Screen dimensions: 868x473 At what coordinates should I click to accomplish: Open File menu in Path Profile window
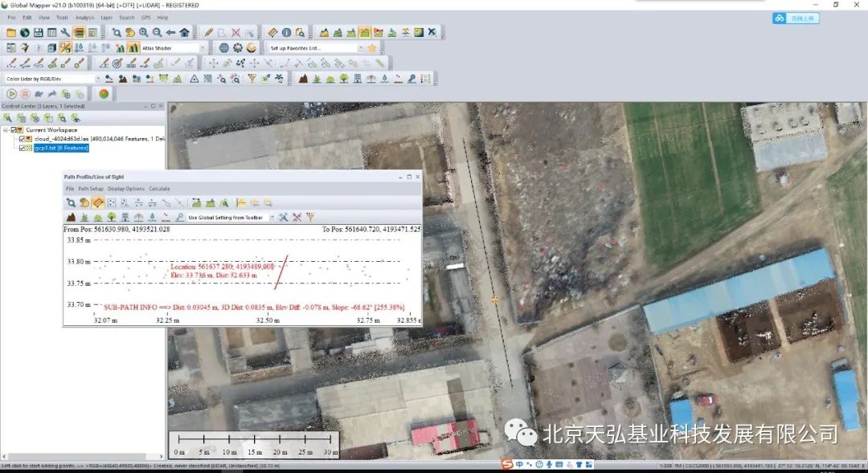tap(70, 189)
